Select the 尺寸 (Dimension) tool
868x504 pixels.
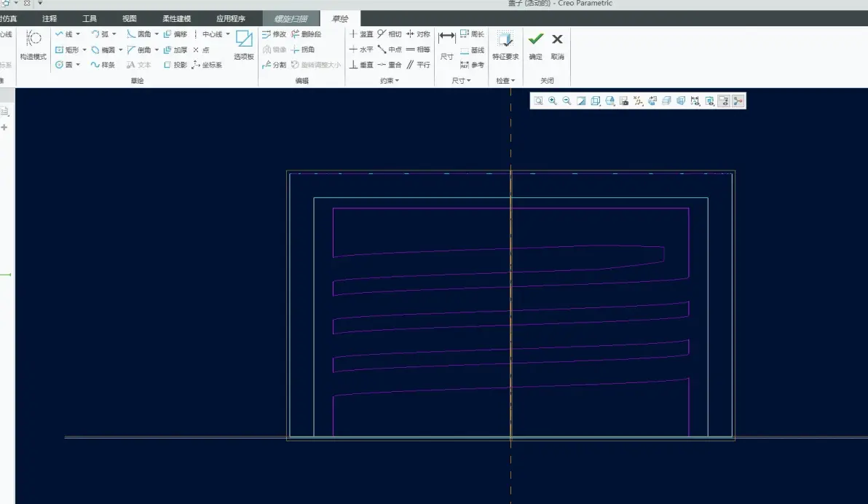[x=446, y=45]
